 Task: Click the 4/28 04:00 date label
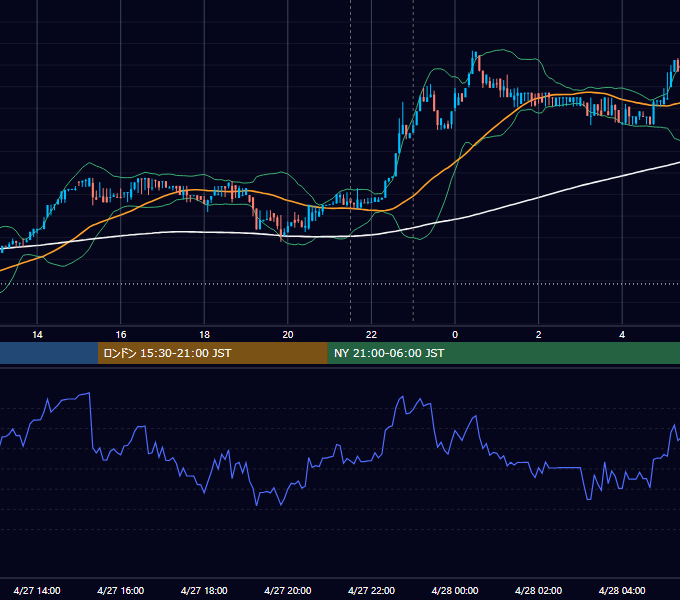[622, 590]
